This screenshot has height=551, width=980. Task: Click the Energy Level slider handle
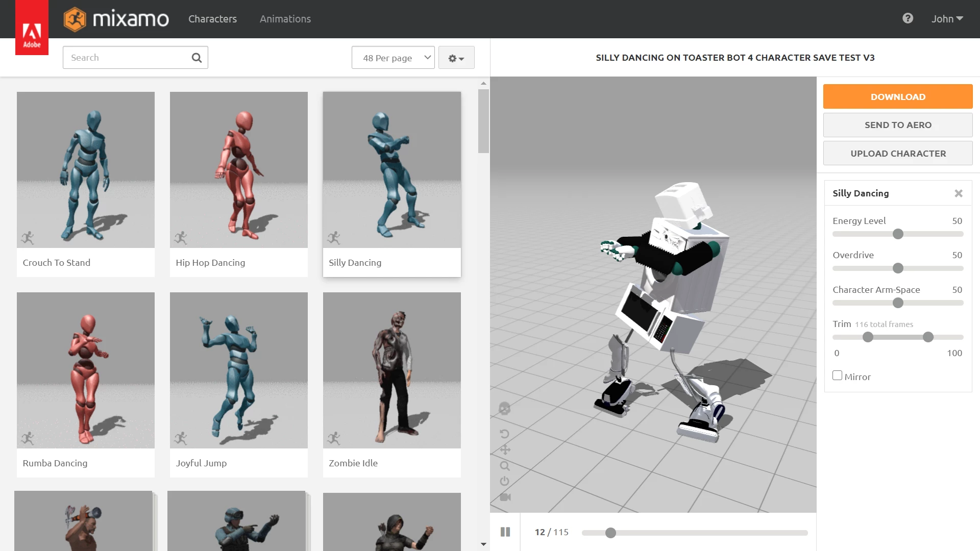pos(898,234)
